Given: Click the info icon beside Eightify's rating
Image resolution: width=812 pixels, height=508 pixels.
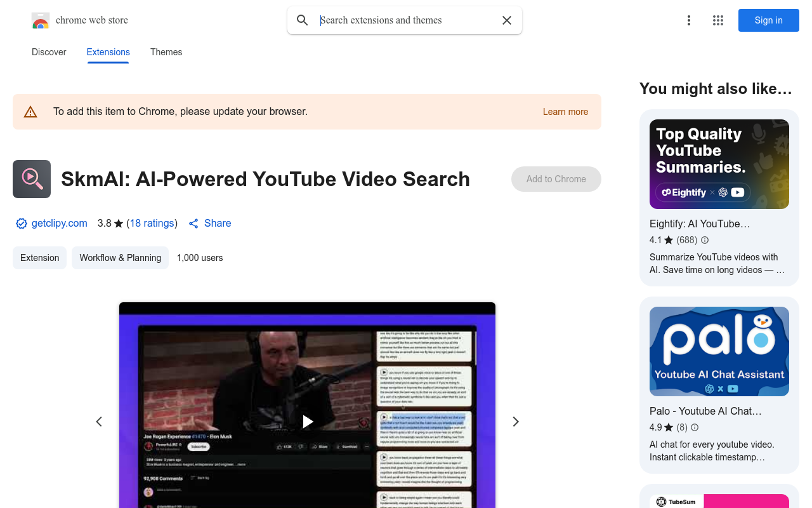Looking at the screenshot, I should click(x=704, y=240).
